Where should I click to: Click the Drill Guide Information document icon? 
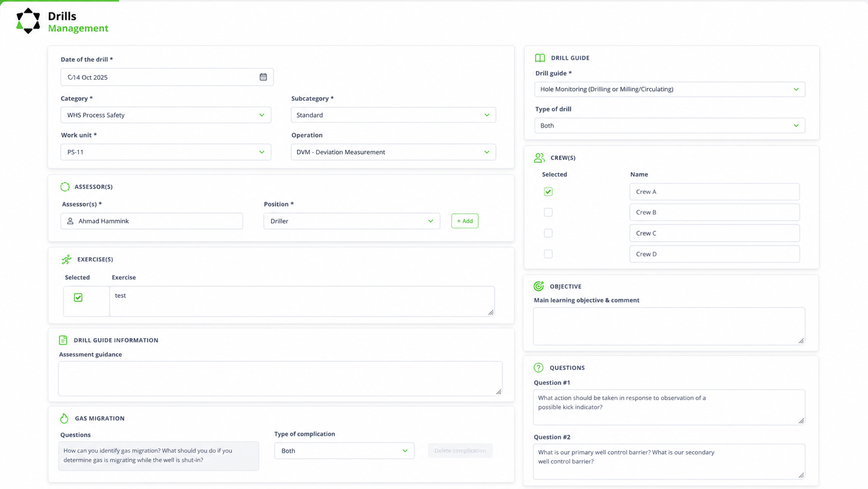click(x=63, y=340)
